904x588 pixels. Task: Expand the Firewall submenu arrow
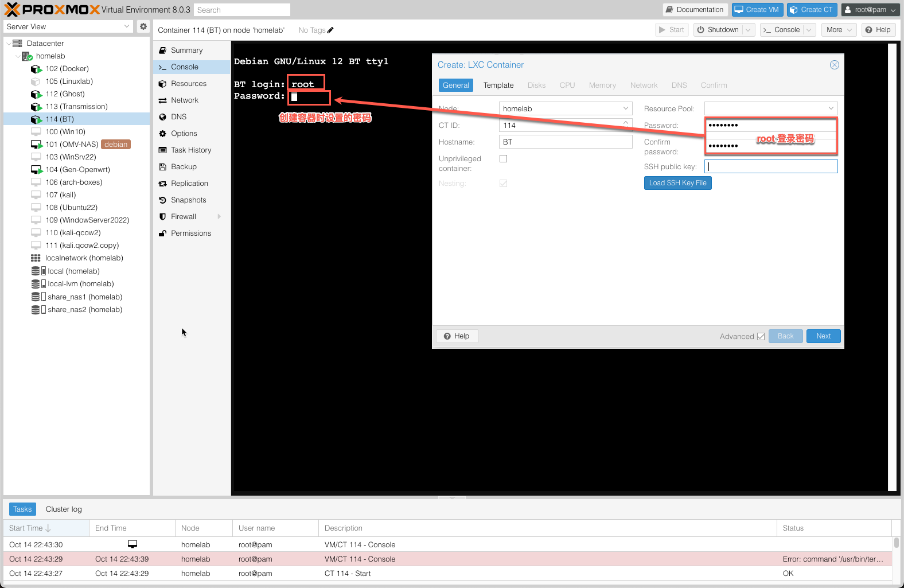219,217
